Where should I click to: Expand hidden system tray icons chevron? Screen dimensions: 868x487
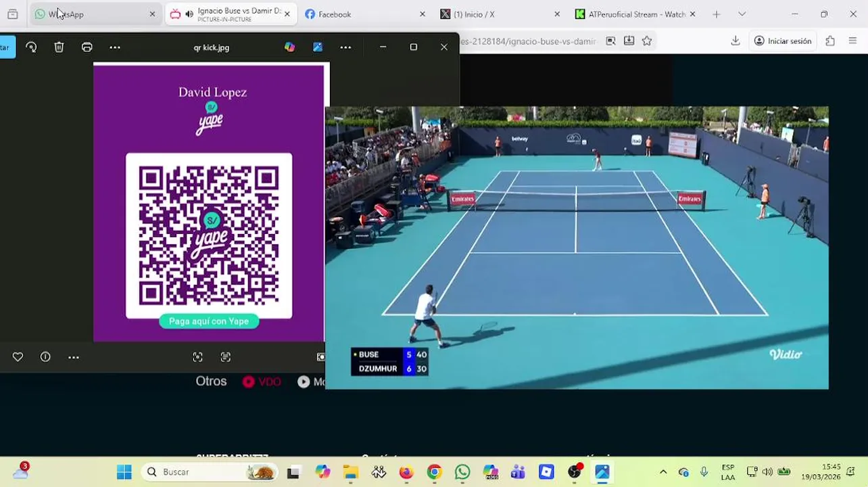pos(663,472)
